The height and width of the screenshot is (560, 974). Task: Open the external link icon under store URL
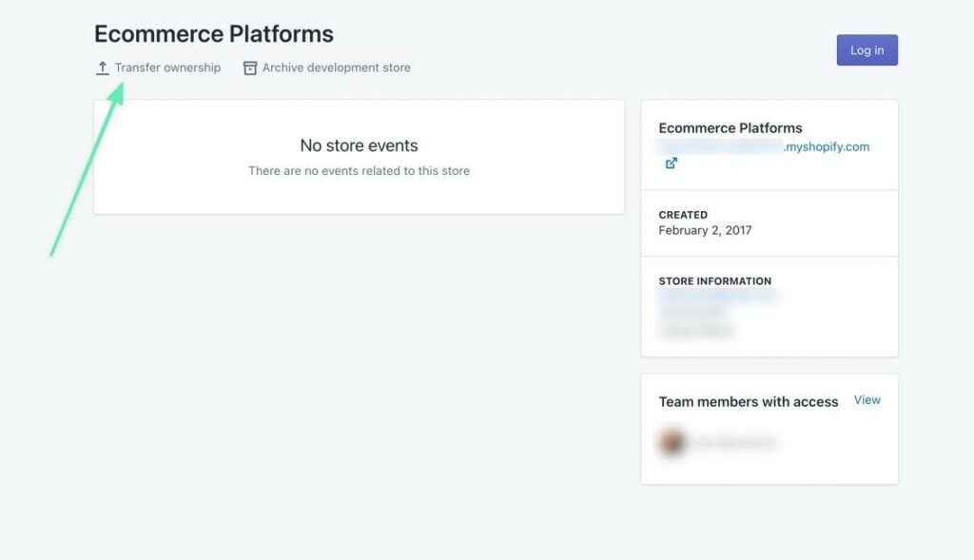tap(671, 164)
